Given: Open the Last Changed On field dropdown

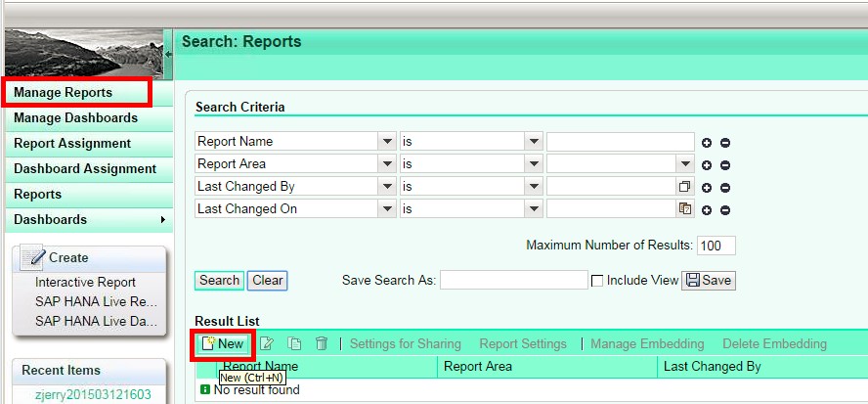Looking at the screenshot, I should click(x=387, y=209).
